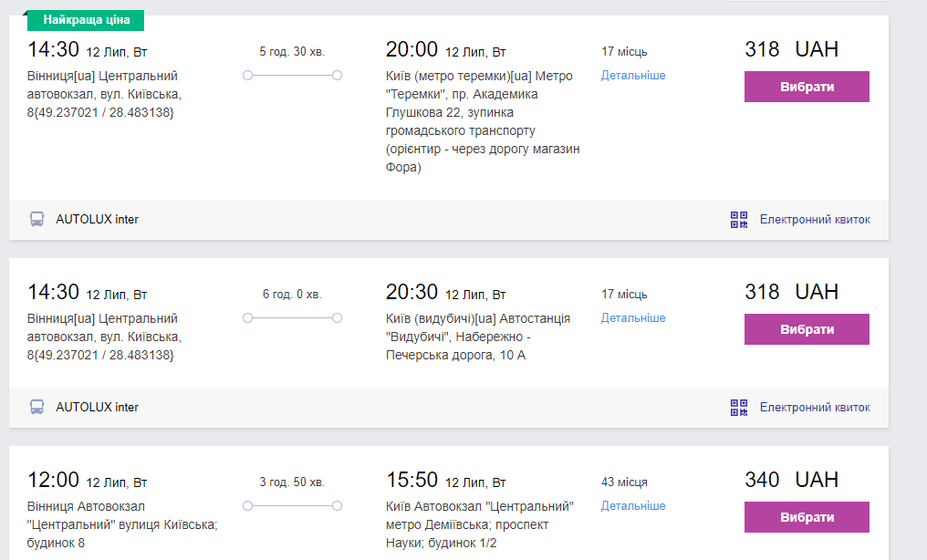Select the 20:30 arrival trip for 318 UAH
This screenshot has height=560, width=927.
(807, 329)
